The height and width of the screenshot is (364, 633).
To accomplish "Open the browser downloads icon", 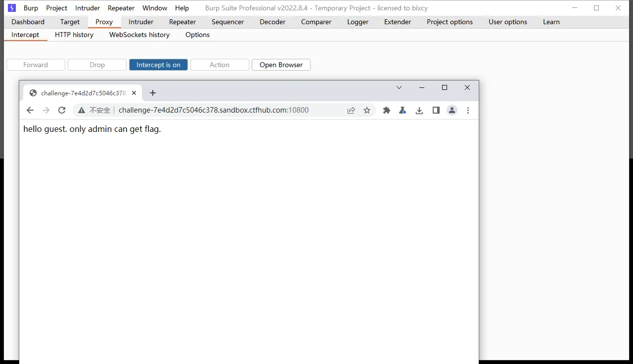I will [x=419, y=110].
